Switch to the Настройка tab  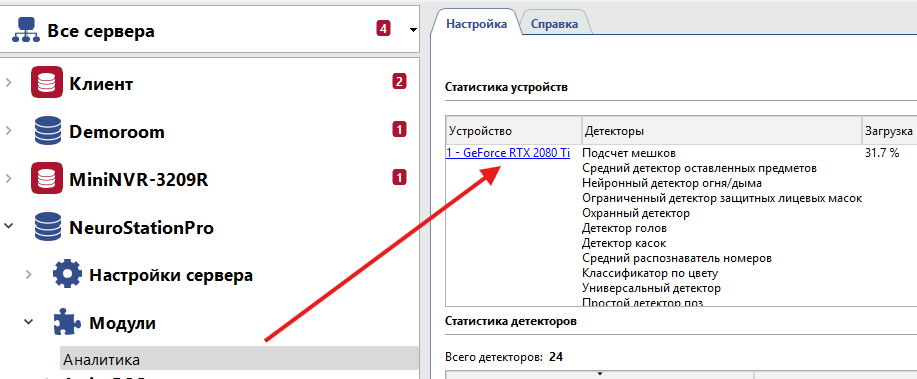point(476,24)
